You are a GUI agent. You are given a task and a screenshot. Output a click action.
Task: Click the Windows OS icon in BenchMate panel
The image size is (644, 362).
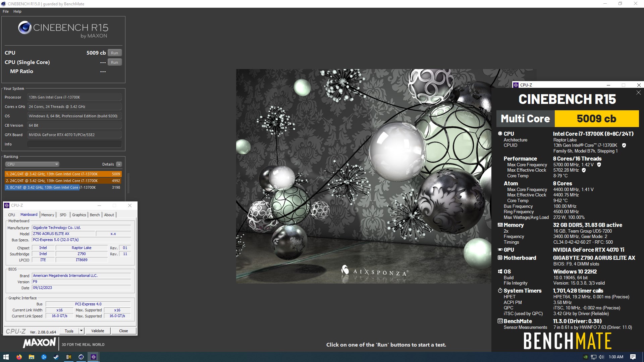500,271
